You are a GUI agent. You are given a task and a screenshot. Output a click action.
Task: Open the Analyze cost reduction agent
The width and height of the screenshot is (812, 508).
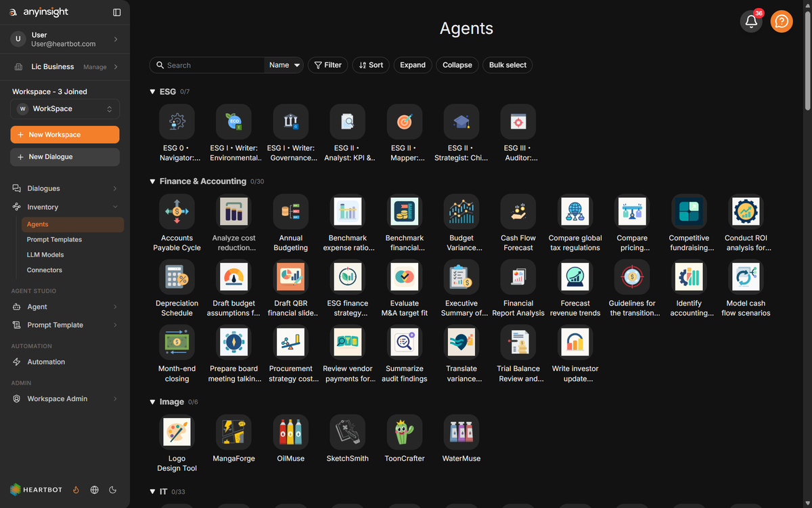point(233,212)
